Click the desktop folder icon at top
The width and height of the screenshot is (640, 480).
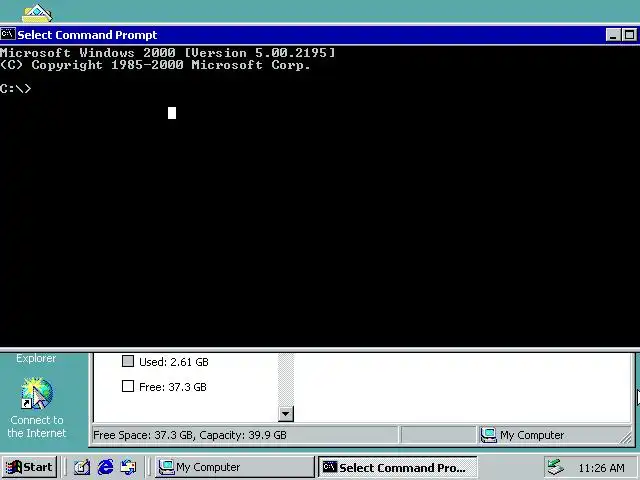37,13
